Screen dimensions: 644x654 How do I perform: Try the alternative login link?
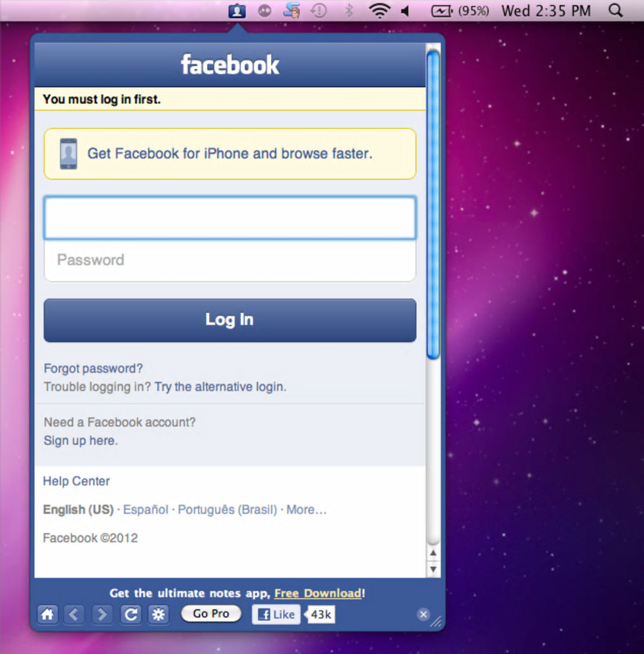(220, 386)
